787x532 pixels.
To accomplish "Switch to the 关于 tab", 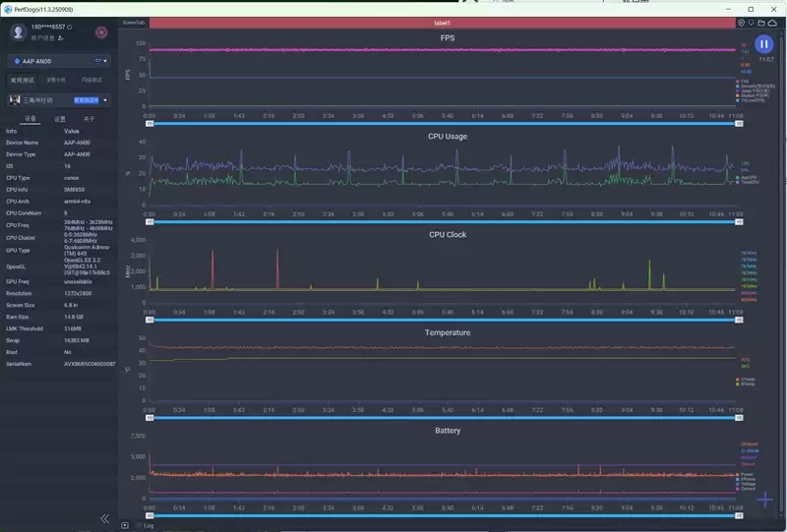I will pos(89,118).
